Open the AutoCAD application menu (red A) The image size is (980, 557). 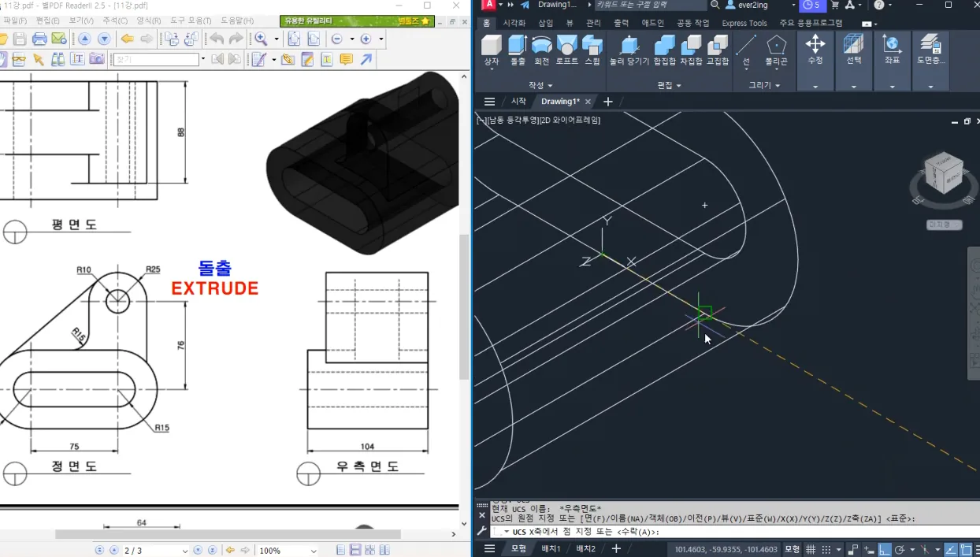point(488,5)
